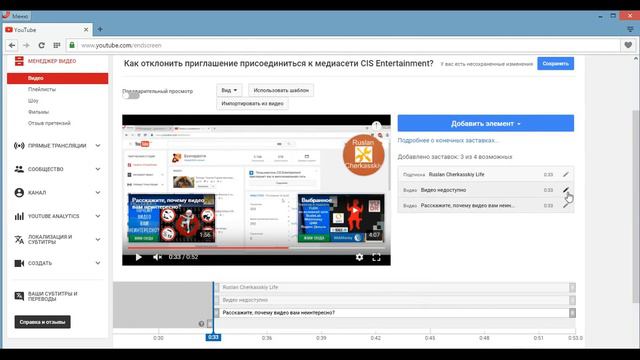
Task: Click 'Использовать шаблон' button
Action: pos(281,90)
